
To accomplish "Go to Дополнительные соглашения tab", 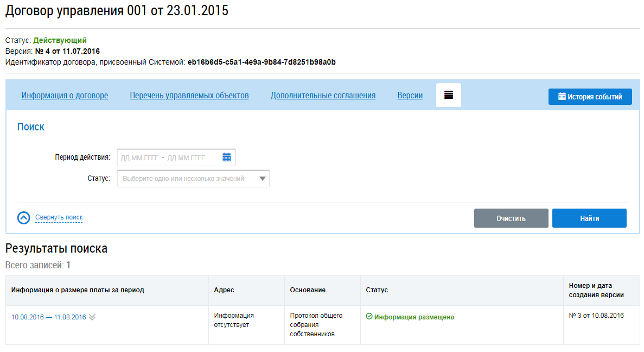I will 323,96.
